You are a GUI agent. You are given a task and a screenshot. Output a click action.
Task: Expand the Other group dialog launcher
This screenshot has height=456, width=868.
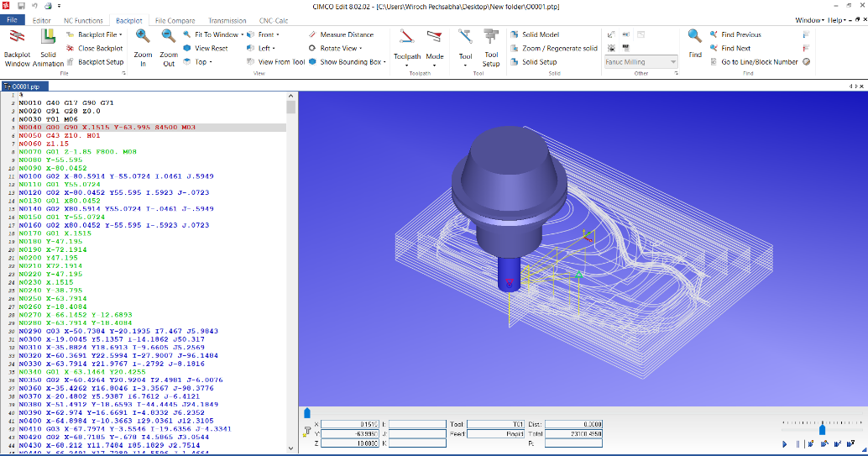pyautogui.click(x=676, y=73)
